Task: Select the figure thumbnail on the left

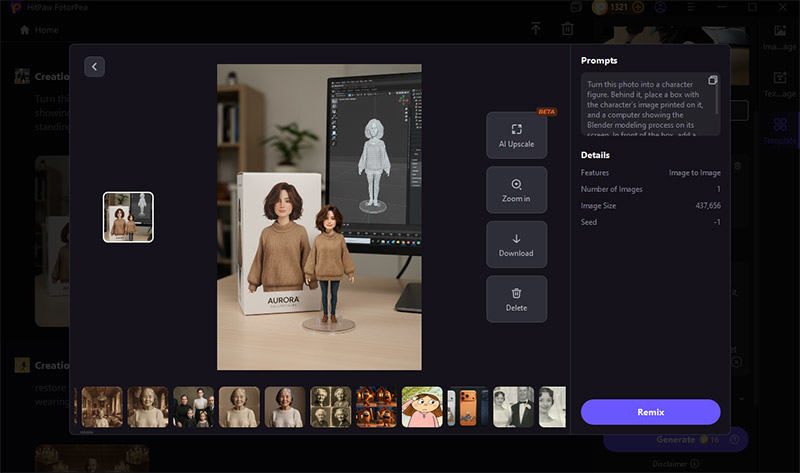Action: click(128, 217)
